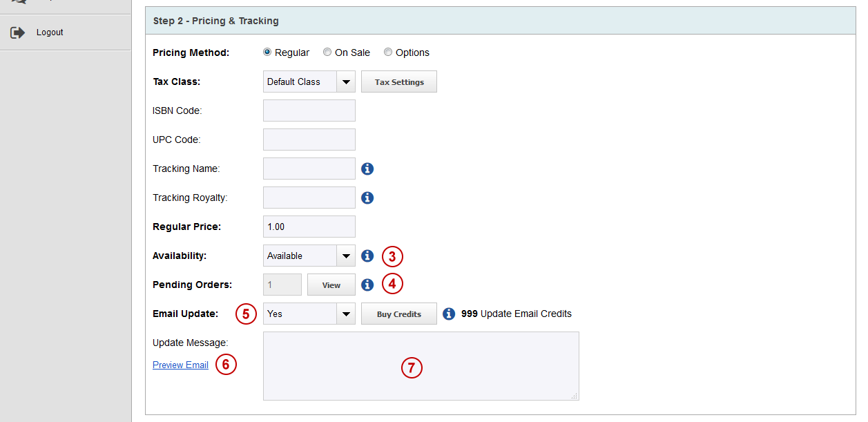The width and height of the screenshot is (868, 422).
Task: Focus the UPC Code field
Action: [x=309, y=140]
